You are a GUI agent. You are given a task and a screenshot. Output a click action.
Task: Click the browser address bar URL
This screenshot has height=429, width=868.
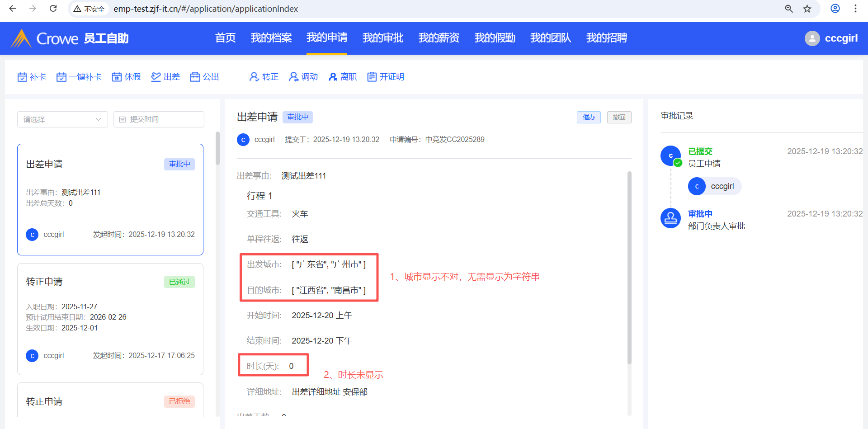(206, 9)
